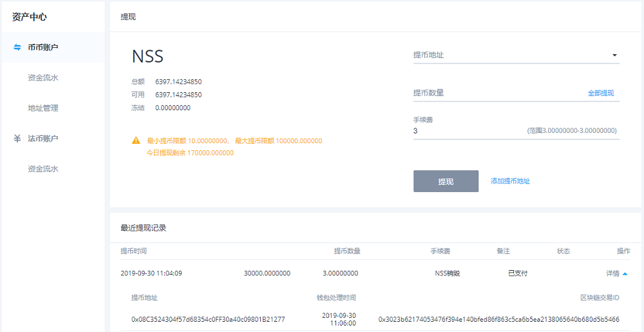
Task: Click the 今日提现剩余 170000.000000 text
Action: pyautogui.click(x=190, y=153)
